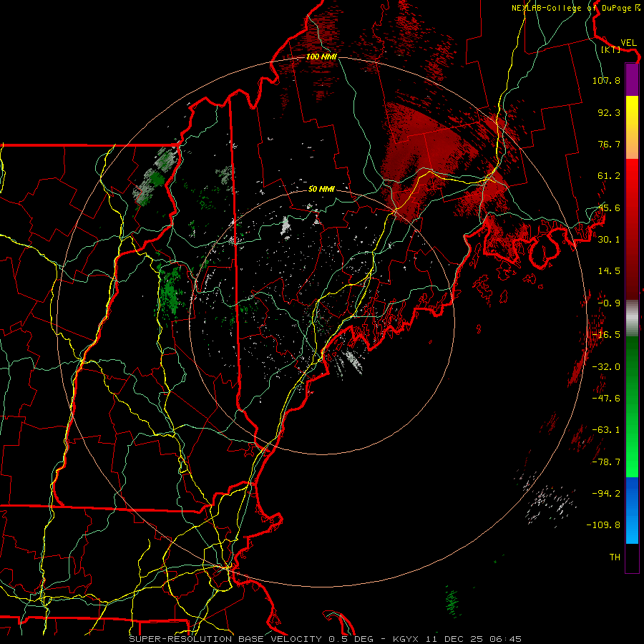644x644 pixels.
Task: Click the 50 NMI range ring label
Action: click(321, 189)
